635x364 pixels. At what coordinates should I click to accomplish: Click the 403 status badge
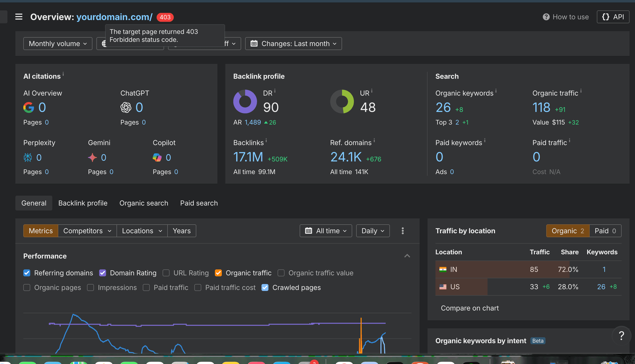tap(165, 17)
